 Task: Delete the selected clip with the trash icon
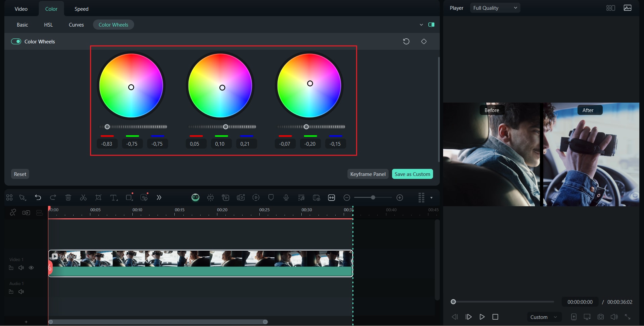tap(68, 197)
